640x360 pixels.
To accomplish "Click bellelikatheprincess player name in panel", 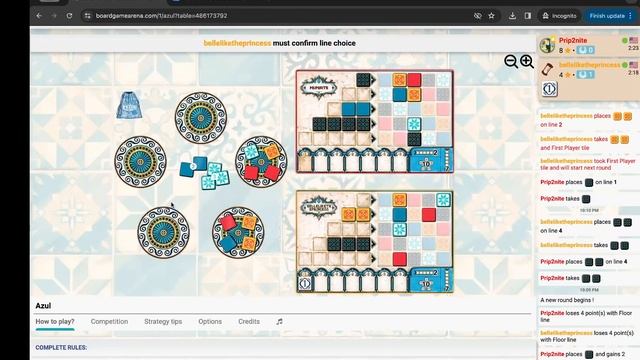I will coord(589,65).
